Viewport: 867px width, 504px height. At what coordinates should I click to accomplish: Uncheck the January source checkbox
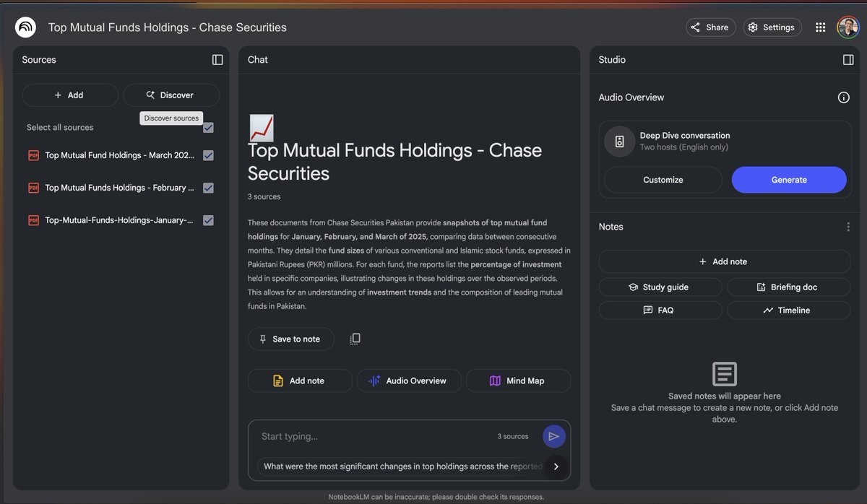208,220
